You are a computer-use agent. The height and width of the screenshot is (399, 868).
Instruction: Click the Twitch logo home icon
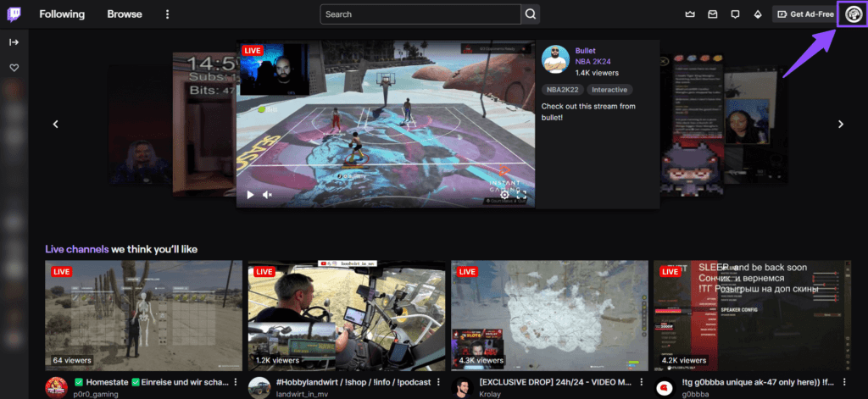tap(14, 14)
